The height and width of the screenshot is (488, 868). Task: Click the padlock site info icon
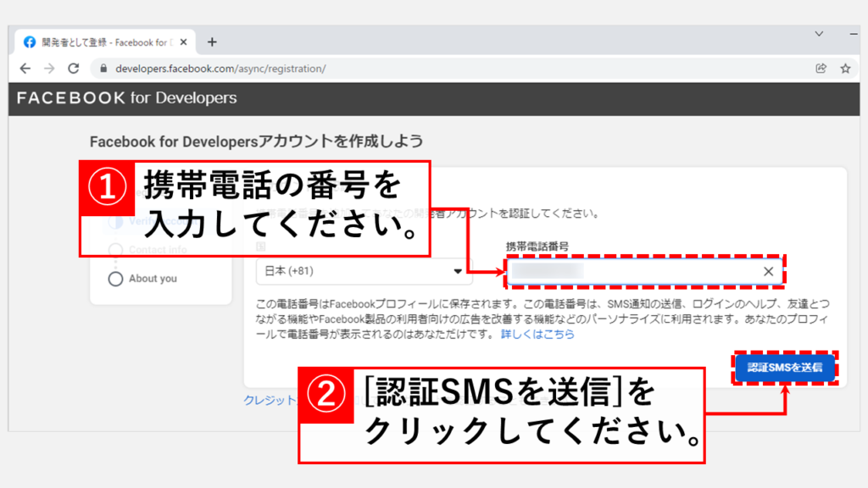point(104,69)
